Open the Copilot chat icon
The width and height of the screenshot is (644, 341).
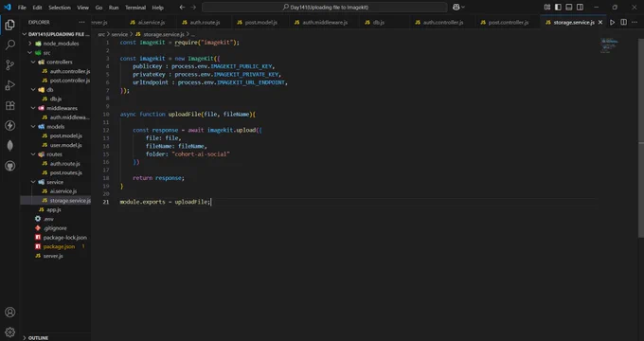[x=456, y=7]
